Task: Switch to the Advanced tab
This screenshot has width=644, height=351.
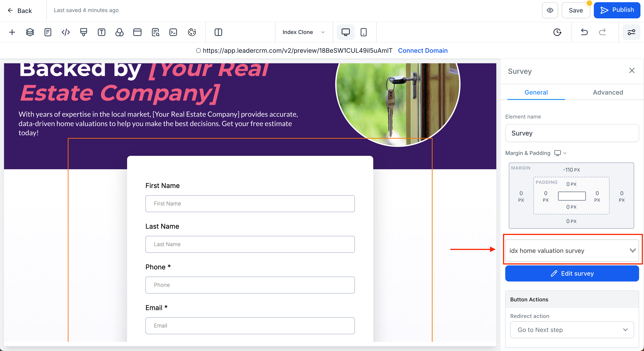Action: [608, 92]
